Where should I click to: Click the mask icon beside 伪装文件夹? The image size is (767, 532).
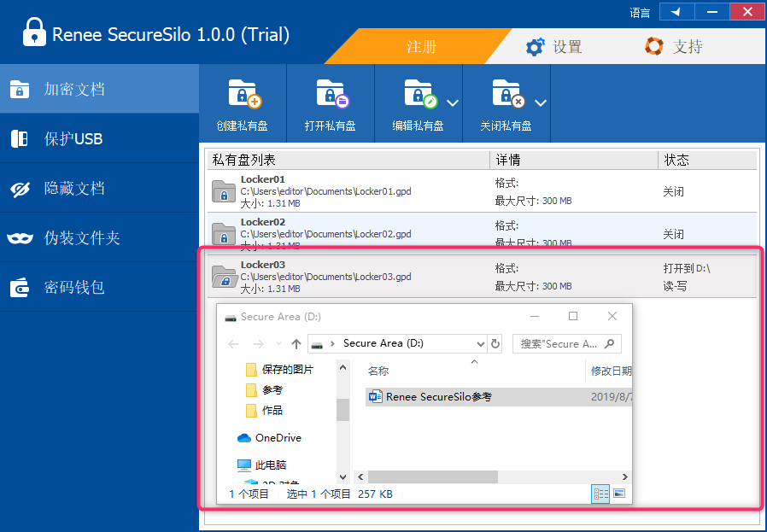pos(20,238)
